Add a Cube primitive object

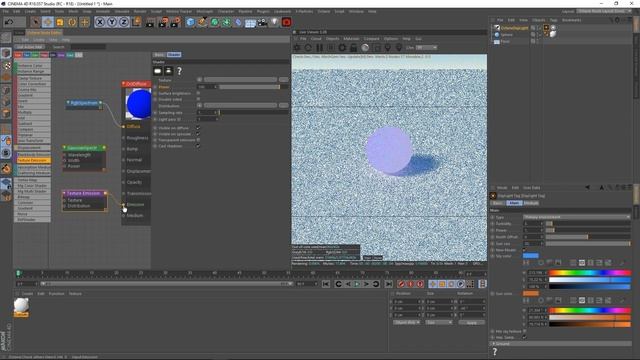190,22
